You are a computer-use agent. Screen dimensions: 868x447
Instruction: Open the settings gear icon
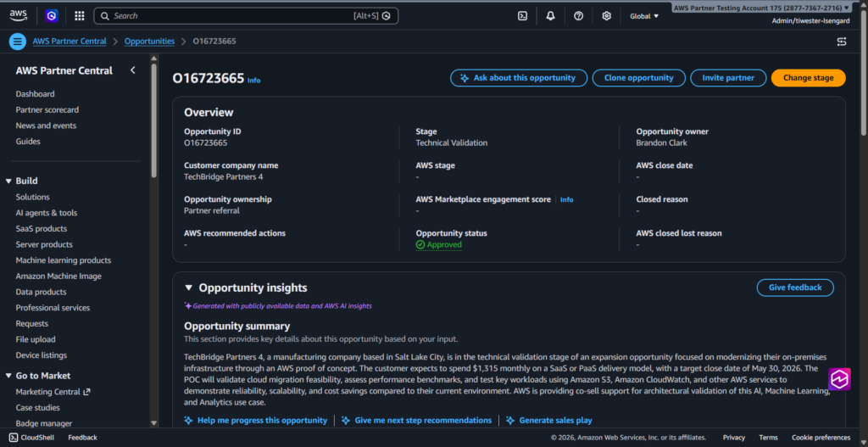pos(606,15)
